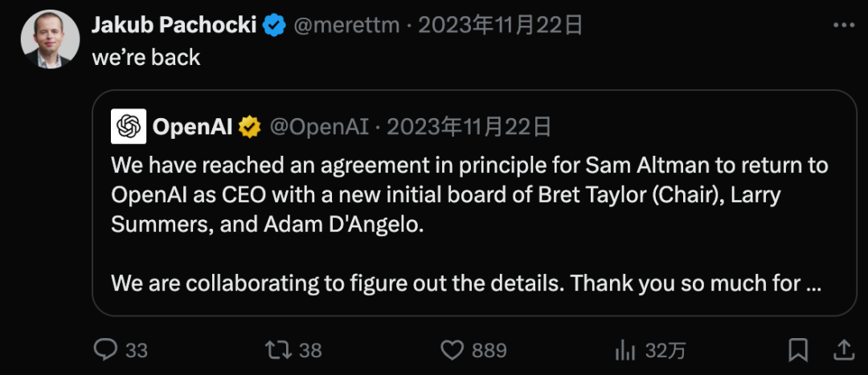This screenshot has height=375, width=868.
Task: Click the OpenAI logo avatar
Action: (x=129, y=126)
